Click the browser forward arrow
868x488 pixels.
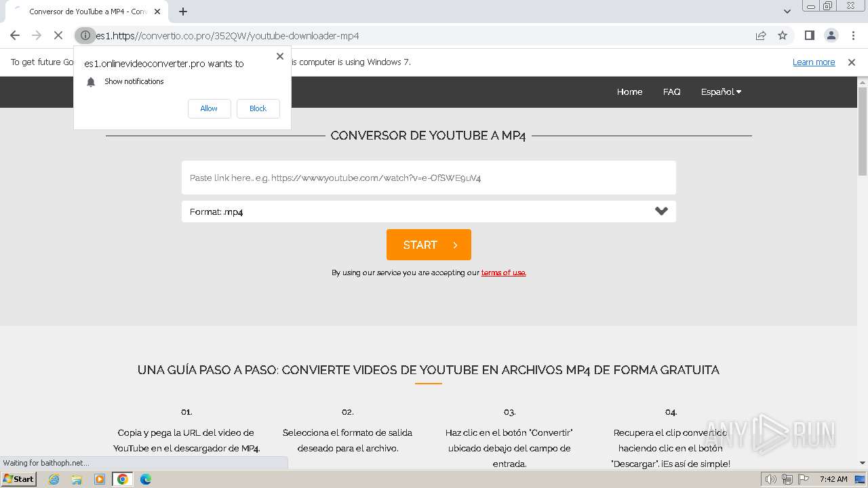37,35
